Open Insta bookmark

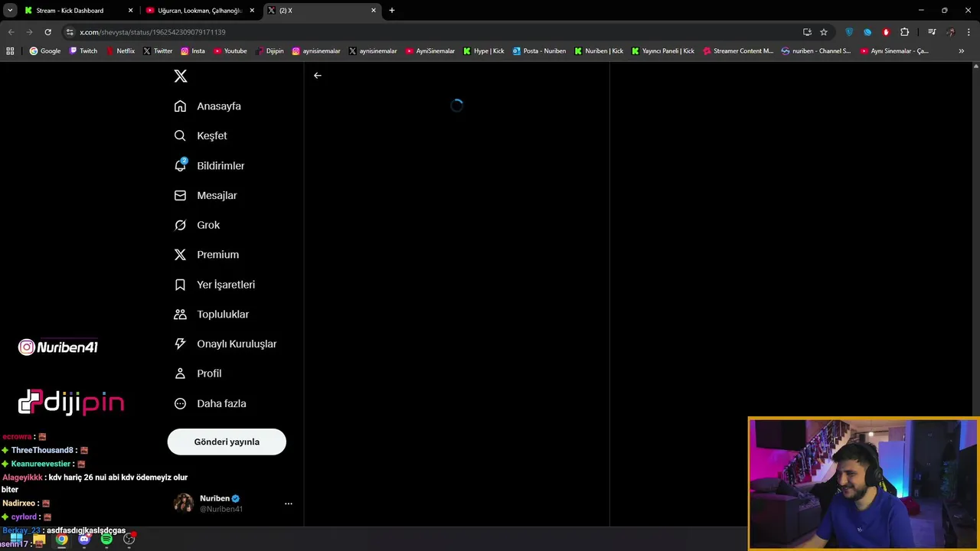(x=193, y=51)
